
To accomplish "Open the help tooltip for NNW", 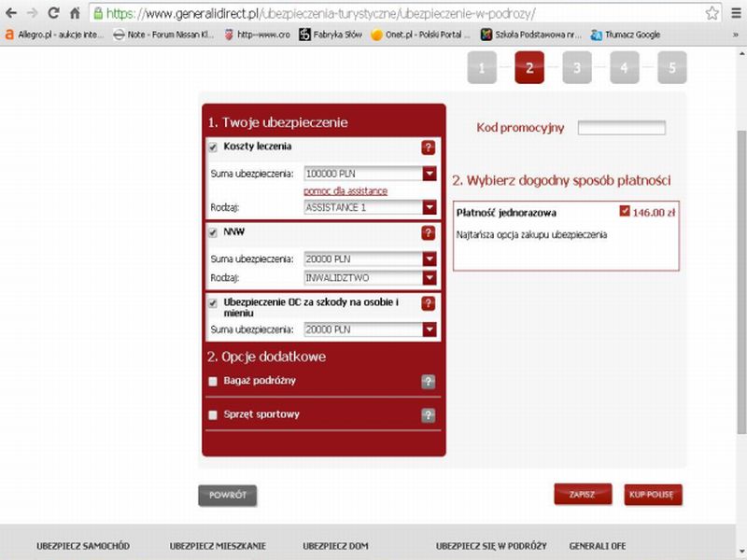I will point(429,232).
